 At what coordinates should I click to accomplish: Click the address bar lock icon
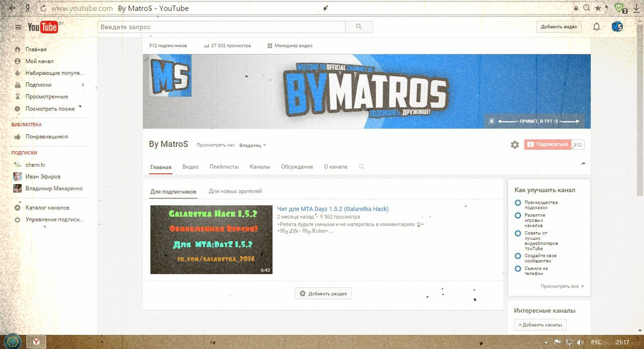[576, 8]
